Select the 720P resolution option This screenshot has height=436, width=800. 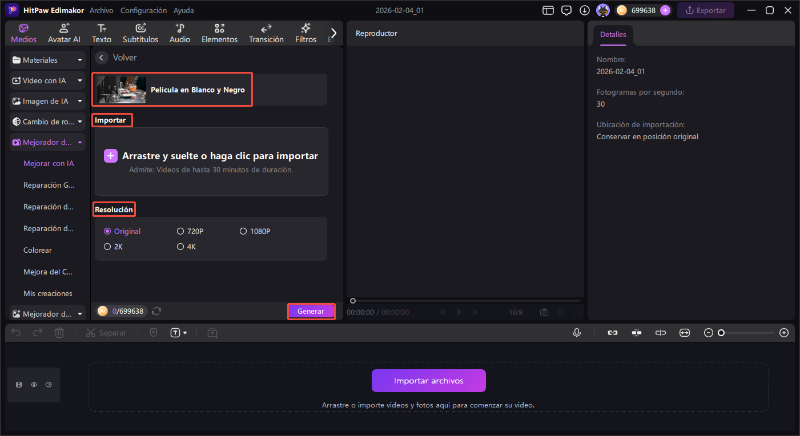pyautogui.click(x=181, y=231)
